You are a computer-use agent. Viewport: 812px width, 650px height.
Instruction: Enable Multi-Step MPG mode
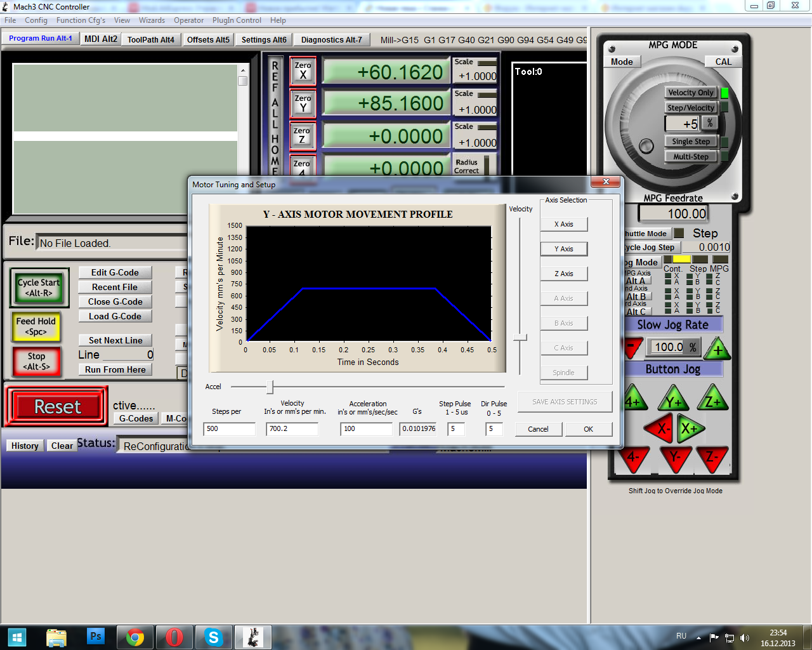(691, 157)
